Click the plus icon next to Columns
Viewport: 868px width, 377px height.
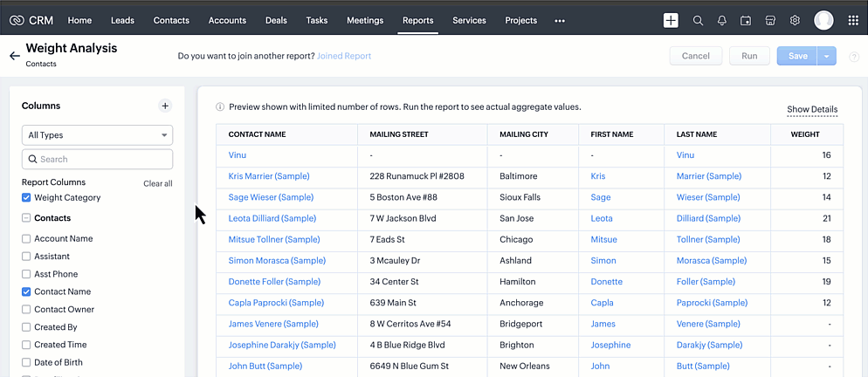[x=165, y=106]
